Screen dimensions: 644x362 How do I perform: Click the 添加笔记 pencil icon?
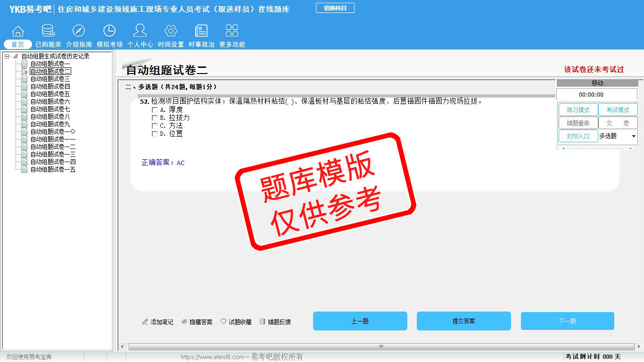pos(145,322)
